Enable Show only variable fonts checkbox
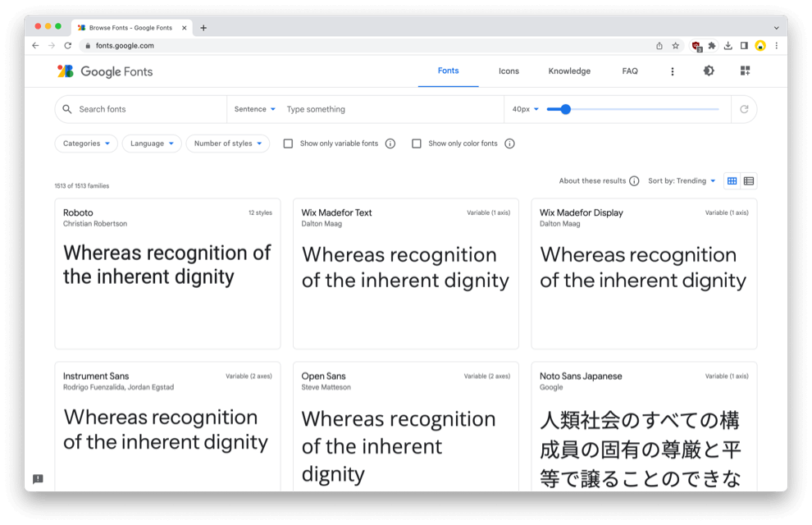Image resolution: width=812 pixels, height=525 pixels. tap(288, 144)
